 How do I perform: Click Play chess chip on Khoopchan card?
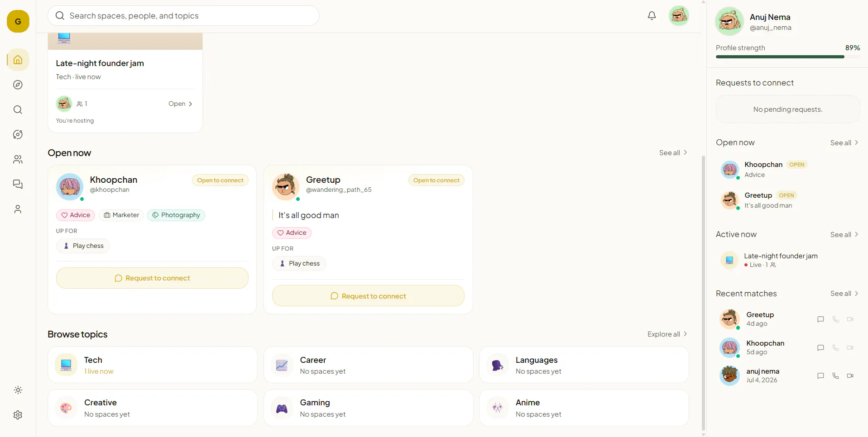[x=83, y=246]
